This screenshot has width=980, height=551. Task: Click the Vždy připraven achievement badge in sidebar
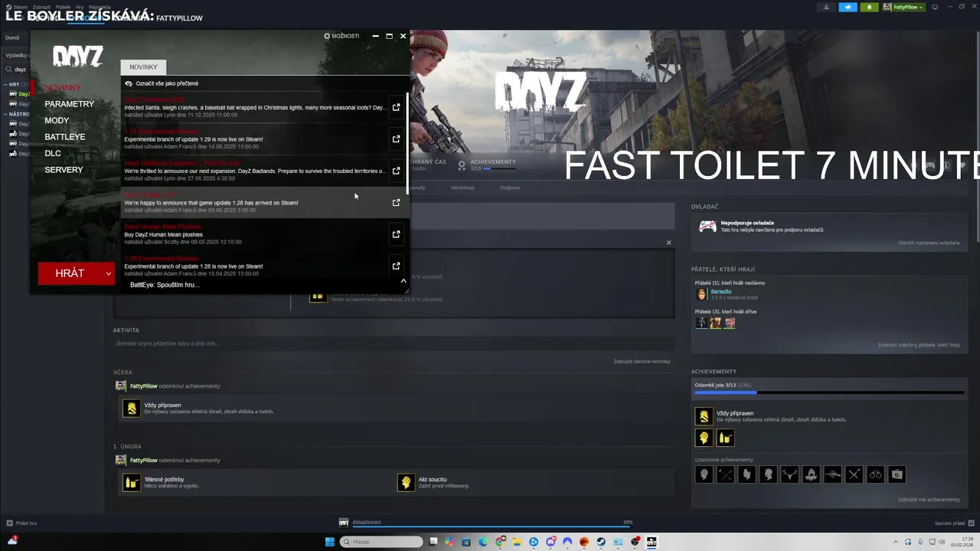click(x=704, y=416)
